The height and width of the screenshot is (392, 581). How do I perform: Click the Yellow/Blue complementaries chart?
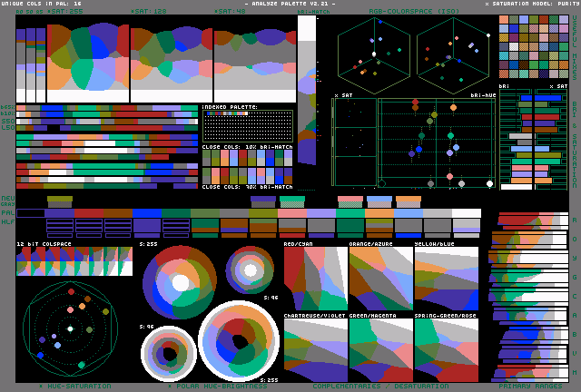(x=447, y=279)
